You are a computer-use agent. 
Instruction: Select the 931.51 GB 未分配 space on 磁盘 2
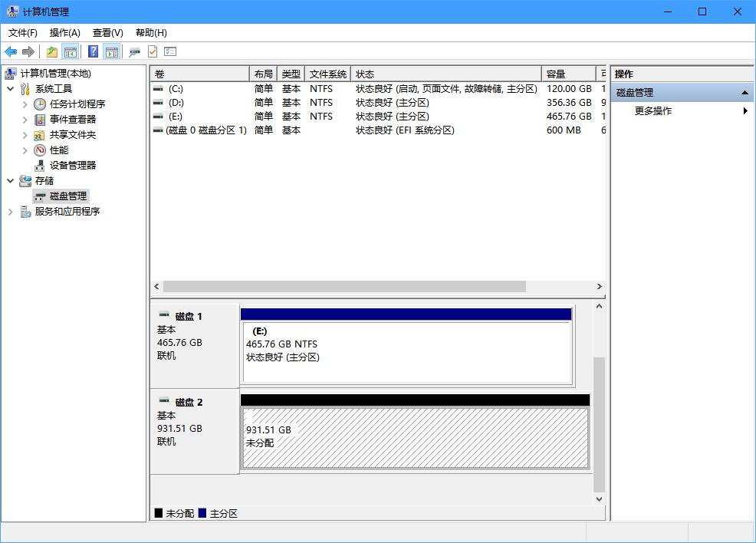(x=414, y=437)
